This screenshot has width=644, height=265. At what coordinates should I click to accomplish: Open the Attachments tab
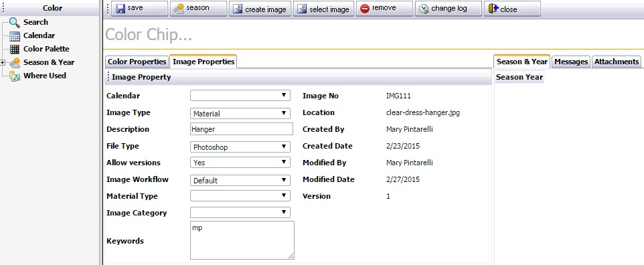(x=617, y=62)
